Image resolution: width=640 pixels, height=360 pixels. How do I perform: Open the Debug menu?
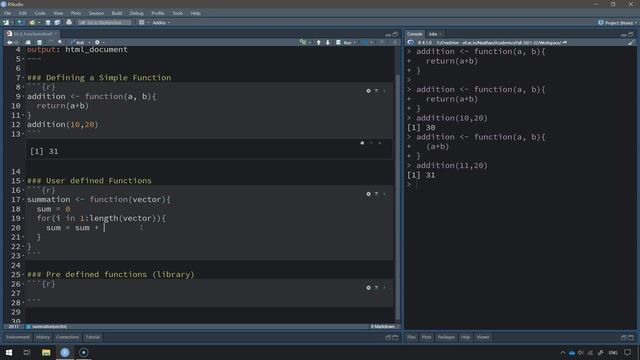click(136, 13)
